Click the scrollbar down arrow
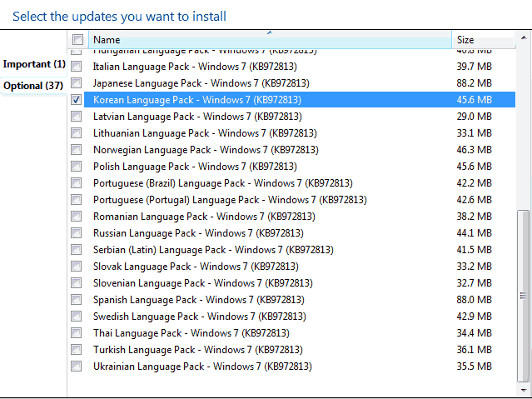This screenshot has width=532, height=399. (x=524, y=390)
